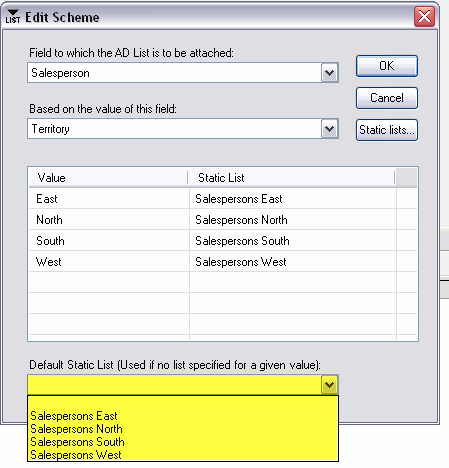Screen dimensions: 449x468
Task: Confirm changes with the OK button
Action: click(x=387, y=66)
